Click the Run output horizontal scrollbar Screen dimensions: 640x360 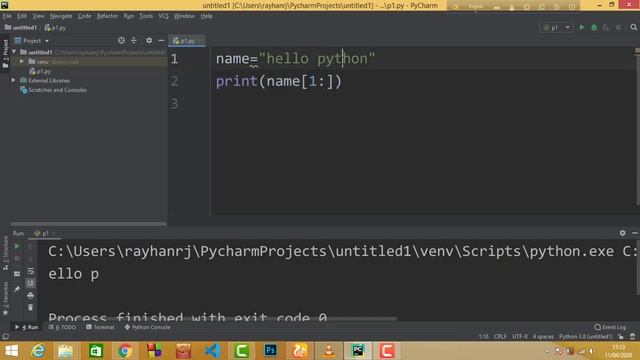click(x=222, y=319)
